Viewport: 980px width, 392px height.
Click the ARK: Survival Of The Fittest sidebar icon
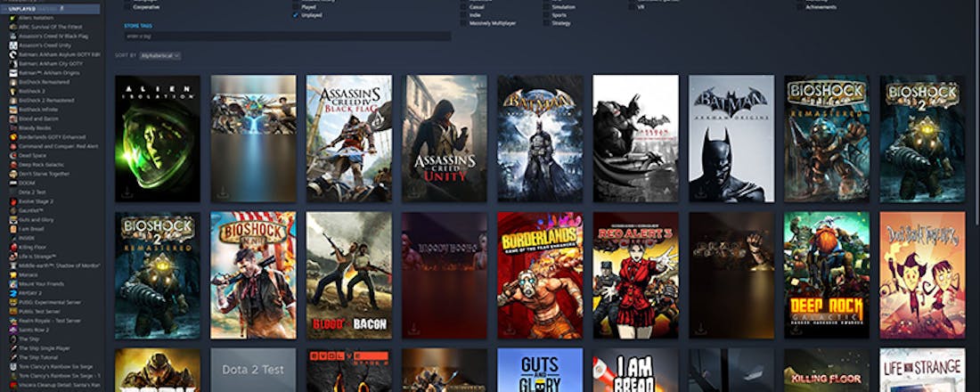tap(12, 27)
